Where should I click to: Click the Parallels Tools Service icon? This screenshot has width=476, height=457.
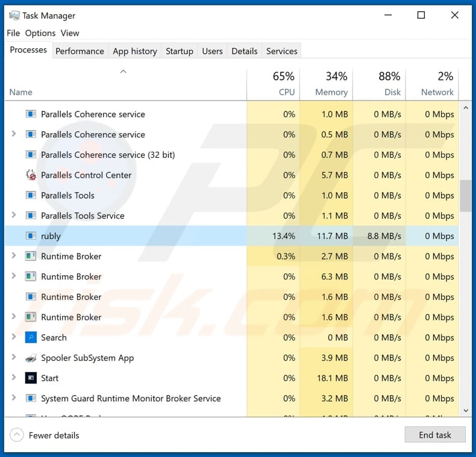click(x=31, y=216)
